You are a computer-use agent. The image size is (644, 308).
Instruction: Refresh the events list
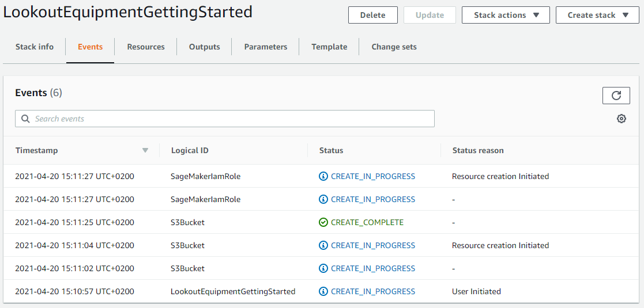[x=616, y=96]
